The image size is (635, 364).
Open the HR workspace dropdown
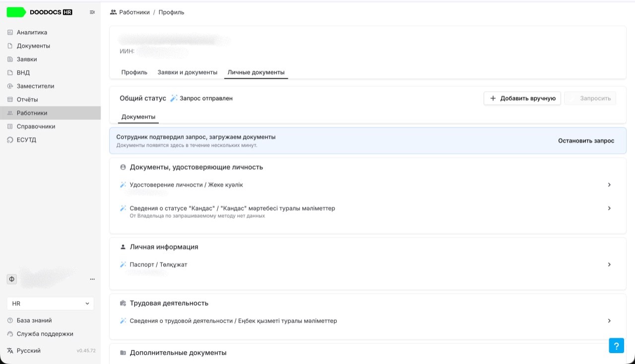coord(50,303)
